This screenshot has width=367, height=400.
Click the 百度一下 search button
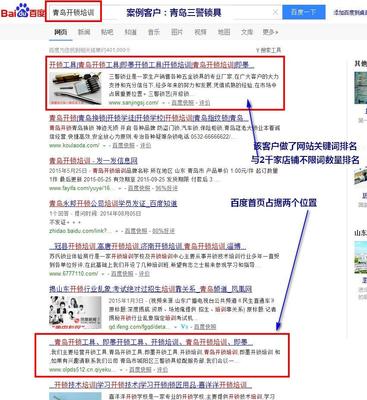click(304, 13)
